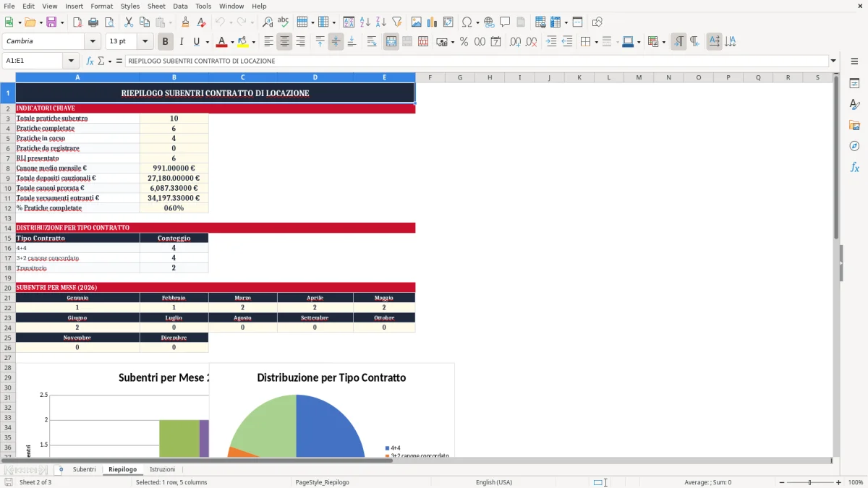Adjust the zoom slider
Screen dimensions: 868x488
tap(810, 482)
